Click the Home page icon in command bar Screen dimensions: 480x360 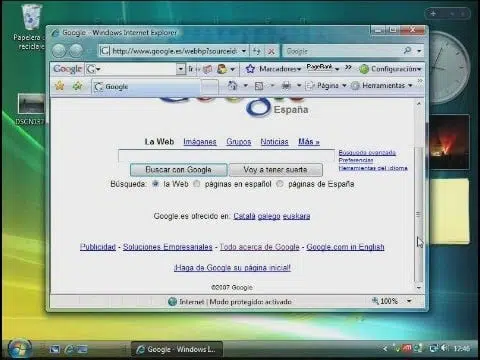pyautogui.click(x=232, y=86)
